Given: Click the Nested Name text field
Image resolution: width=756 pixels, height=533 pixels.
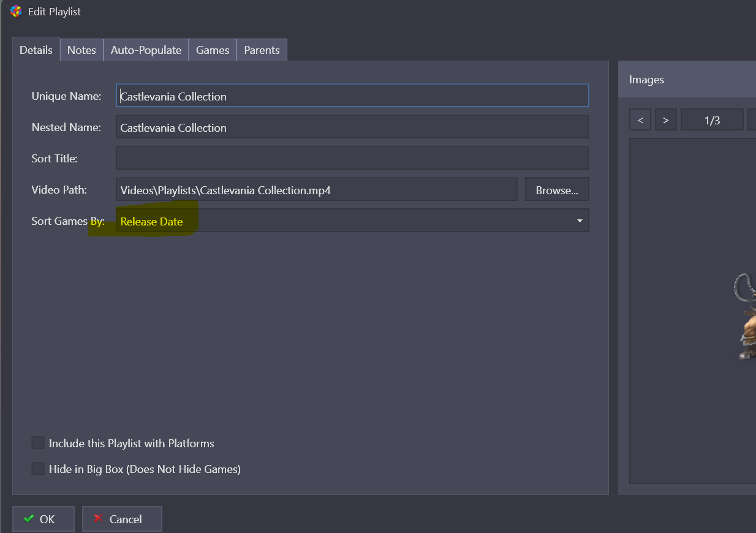Looking at the screenshot, I should pos(352,127).
